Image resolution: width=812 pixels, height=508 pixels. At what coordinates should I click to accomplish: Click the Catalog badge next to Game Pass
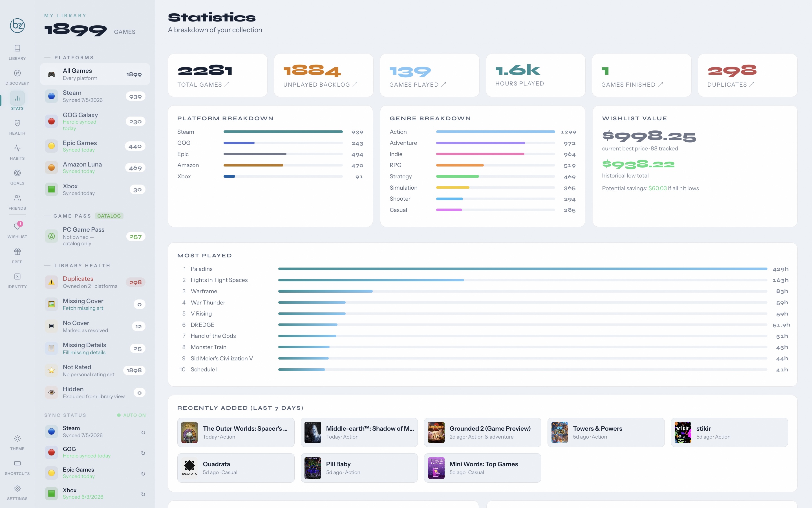[x=109, y=216]
